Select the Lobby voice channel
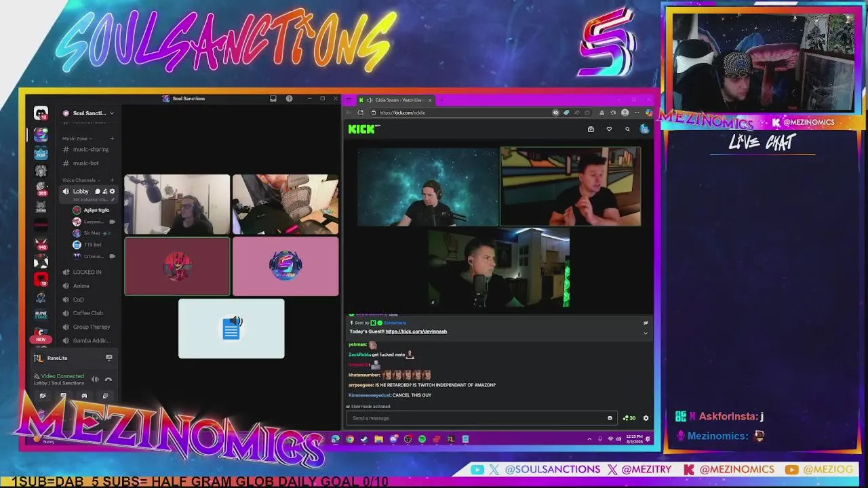868x488 pixels. point(80,192)
